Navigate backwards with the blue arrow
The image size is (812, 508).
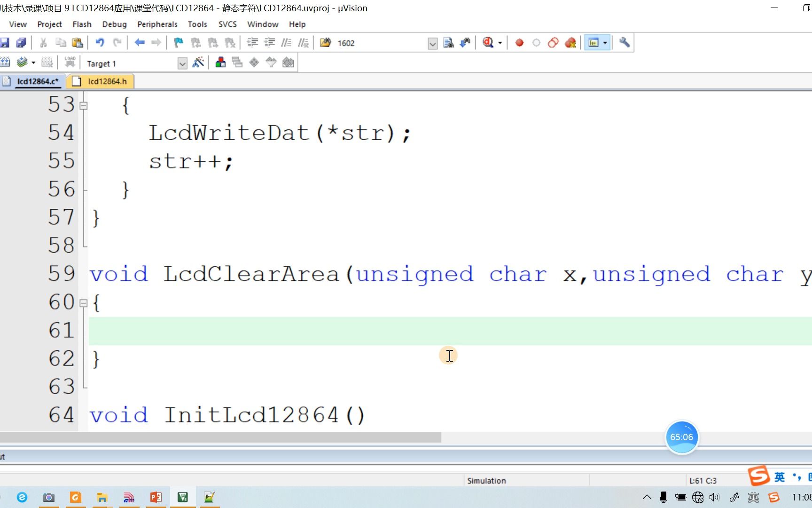(x=140, y=43)
